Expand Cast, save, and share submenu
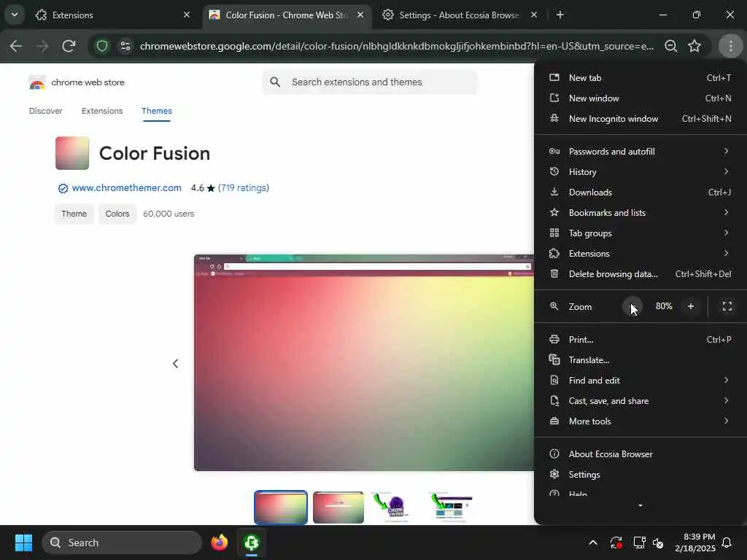 click(x=640, y=402)
